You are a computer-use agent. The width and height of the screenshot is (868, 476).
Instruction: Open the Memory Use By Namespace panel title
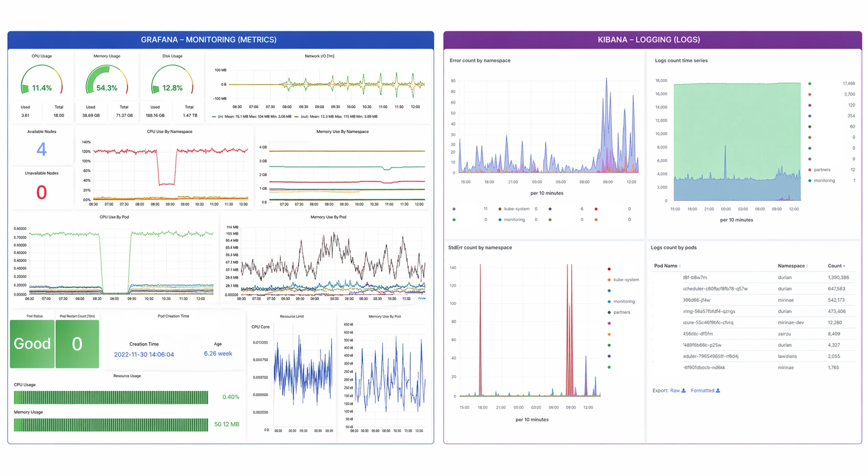coord(342,132)
